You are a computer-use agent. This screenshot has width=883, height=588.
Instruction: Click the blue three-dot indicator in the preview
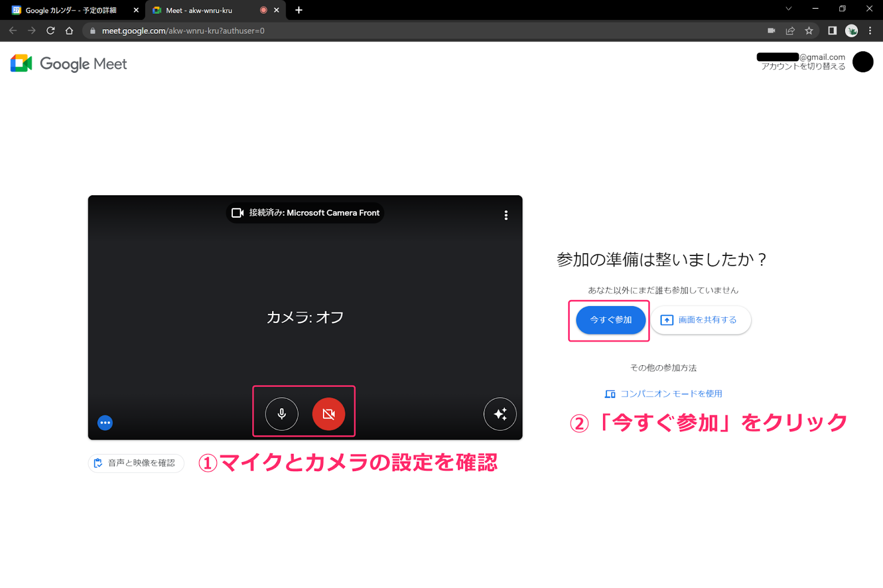pyautogui.click(x=105, y=423)
